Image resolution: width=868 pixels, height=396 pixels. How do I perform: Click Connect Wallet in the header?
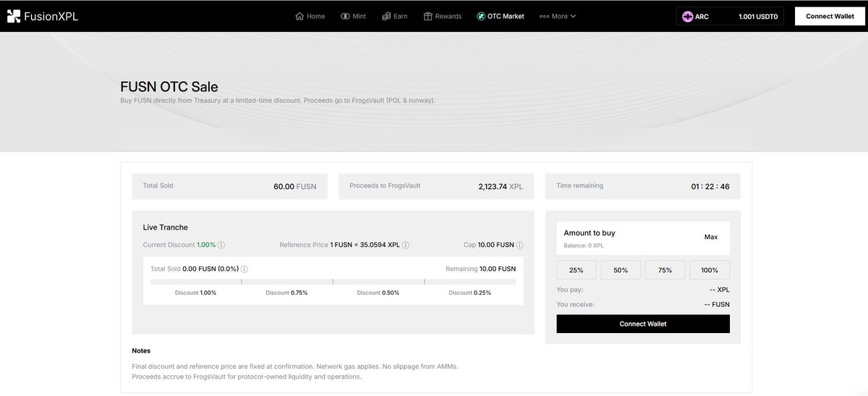click(830, 16)
